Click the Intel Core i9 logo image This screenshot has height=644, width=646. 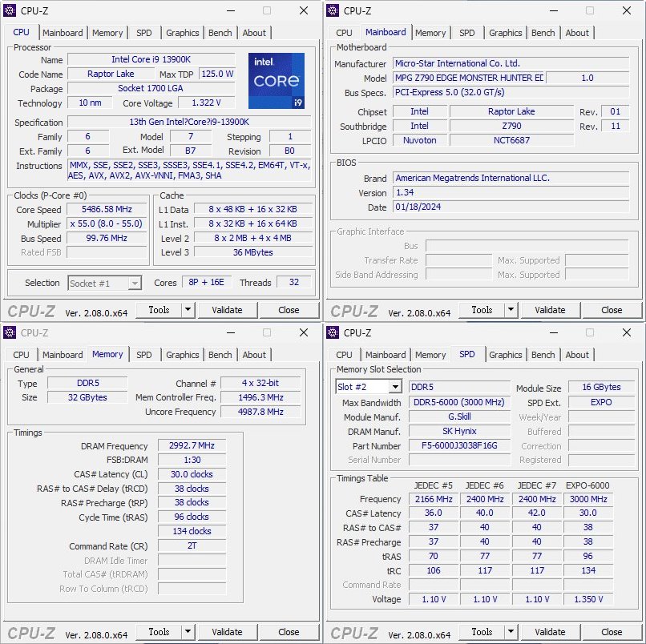[x=277, y=81]
